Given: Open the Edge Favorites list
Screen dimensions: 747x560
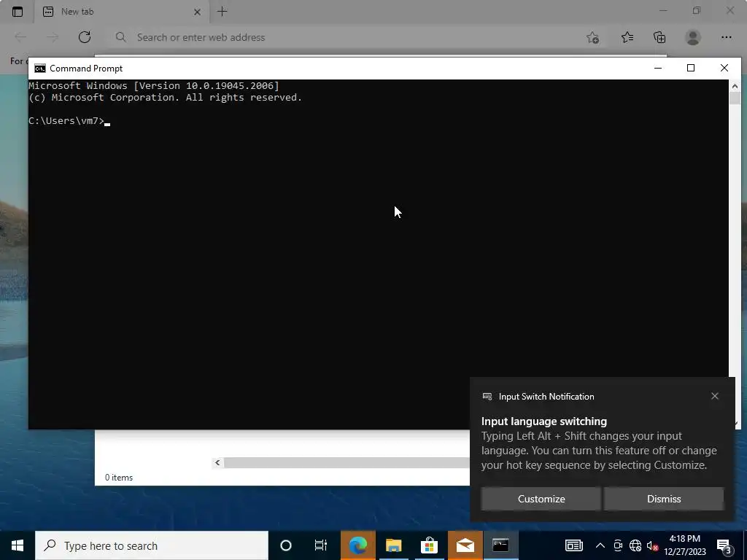Looking at the screenshot, I should click(627, 37).
